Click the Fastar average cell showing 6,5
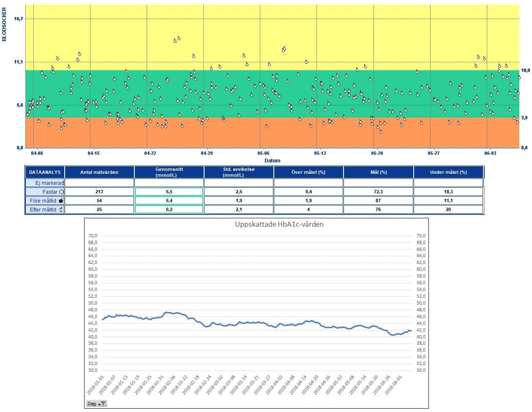 (169, 192)
